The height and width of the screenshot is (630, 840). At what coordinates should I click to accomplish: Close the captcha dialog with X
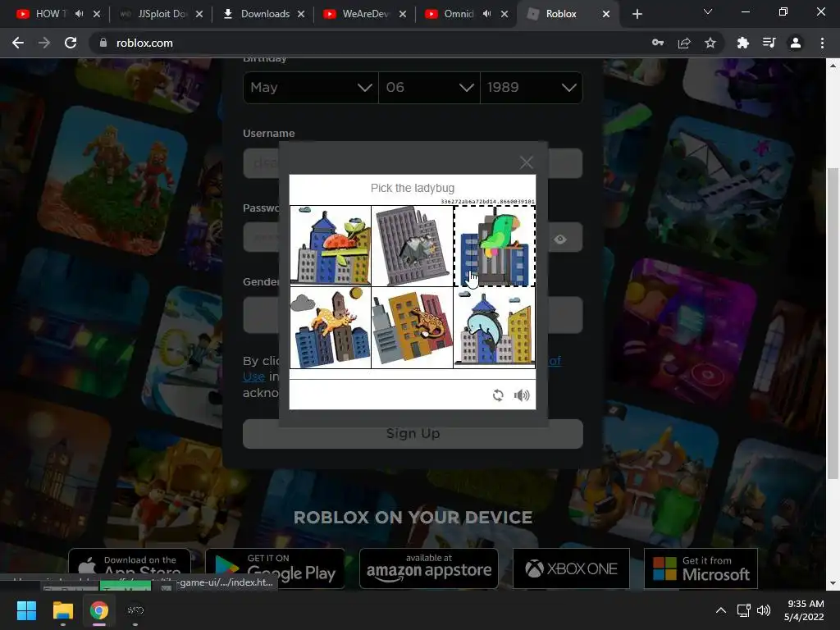coord(526,162)
